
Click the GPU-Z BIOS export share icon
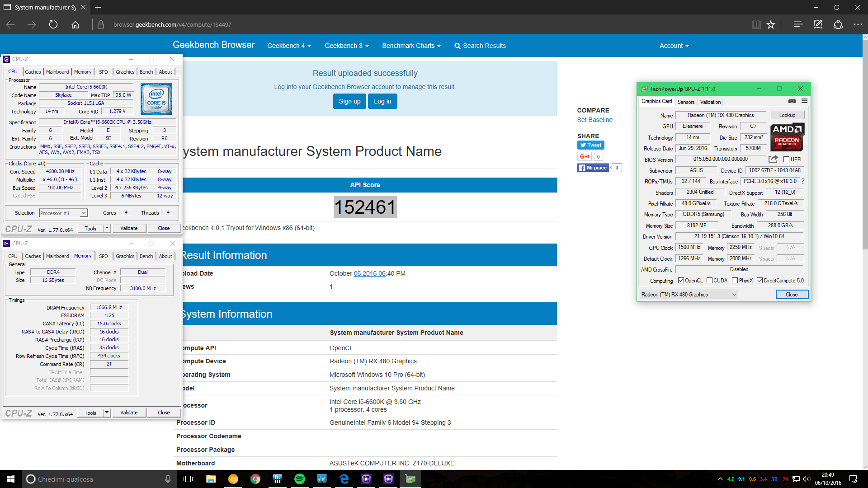[773, 159]
